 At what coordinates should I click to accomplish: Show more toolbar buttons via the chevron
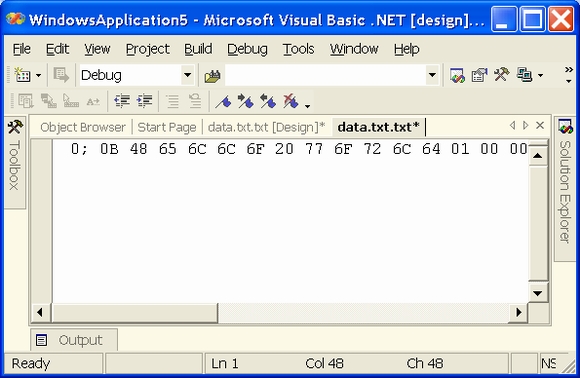point(569,75)
